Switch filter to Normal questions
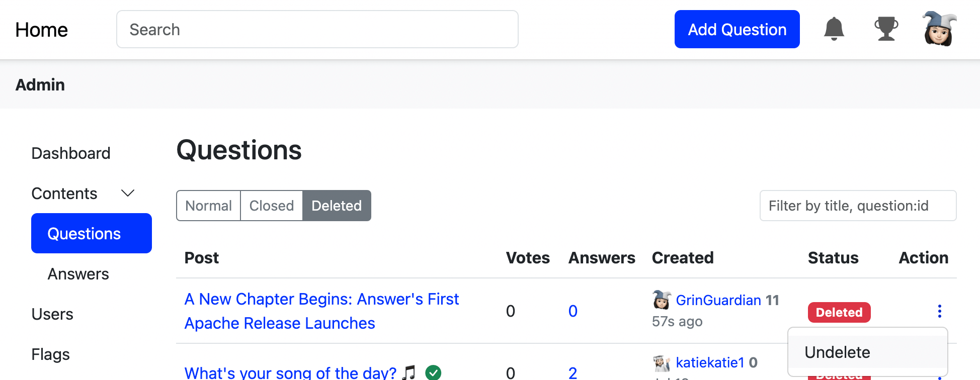This screenshot has width=980, height=380. [208, 206]
